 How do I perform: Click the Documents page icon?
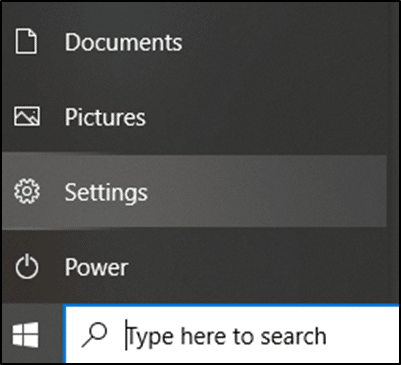26,41
